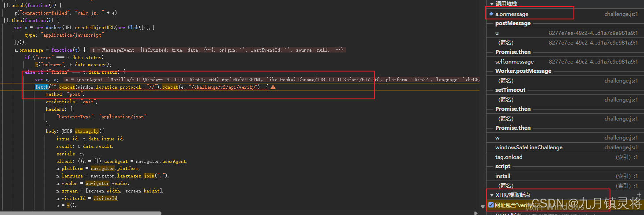Click the highlighted fetch call in code
The height and width of the screenshot is (215, 644).
coord(41,87)
